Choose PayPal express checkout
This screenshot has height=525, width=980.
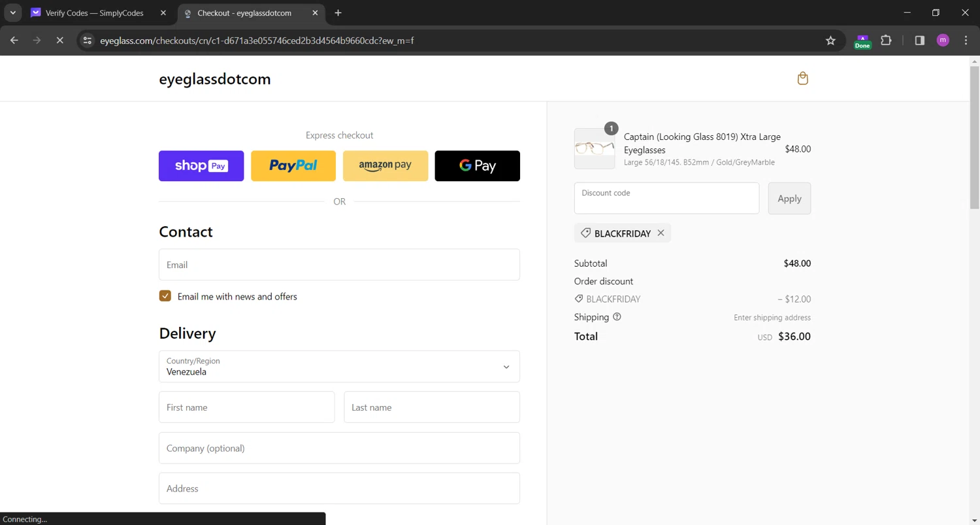coord(293,166)
